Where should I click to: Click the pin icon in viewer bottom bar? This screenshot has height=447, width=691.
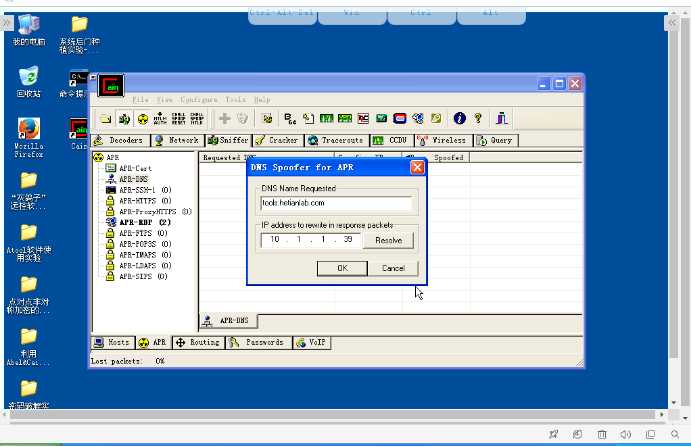pos(554,434)
